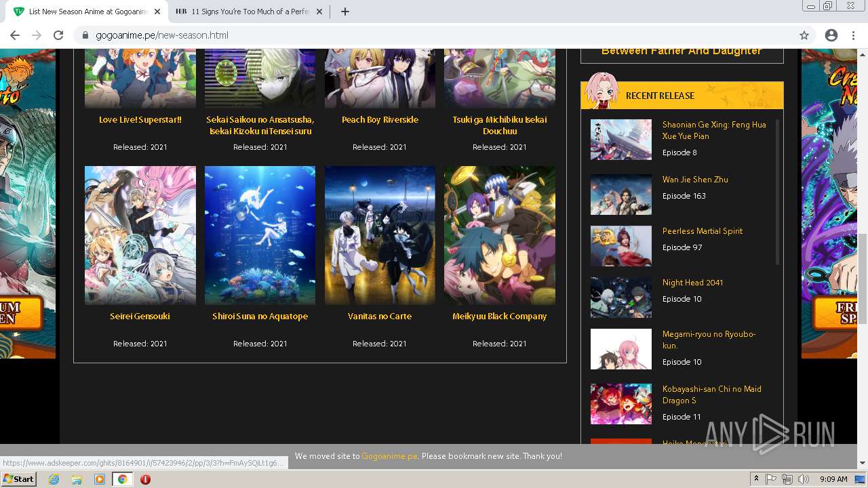Close the 11 Signs tab
The image size is (868, 488).
(x=319, y=12)
